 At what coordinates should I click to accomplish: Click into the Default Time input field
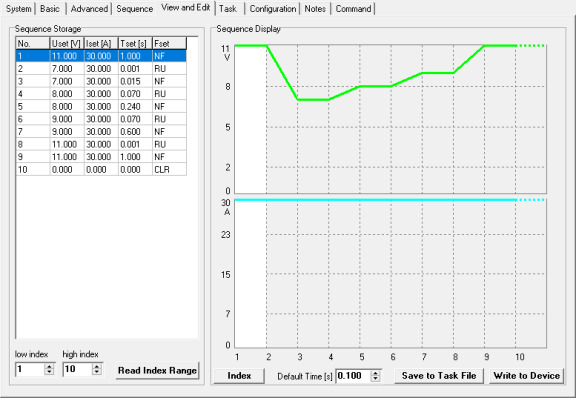[353, 376]
